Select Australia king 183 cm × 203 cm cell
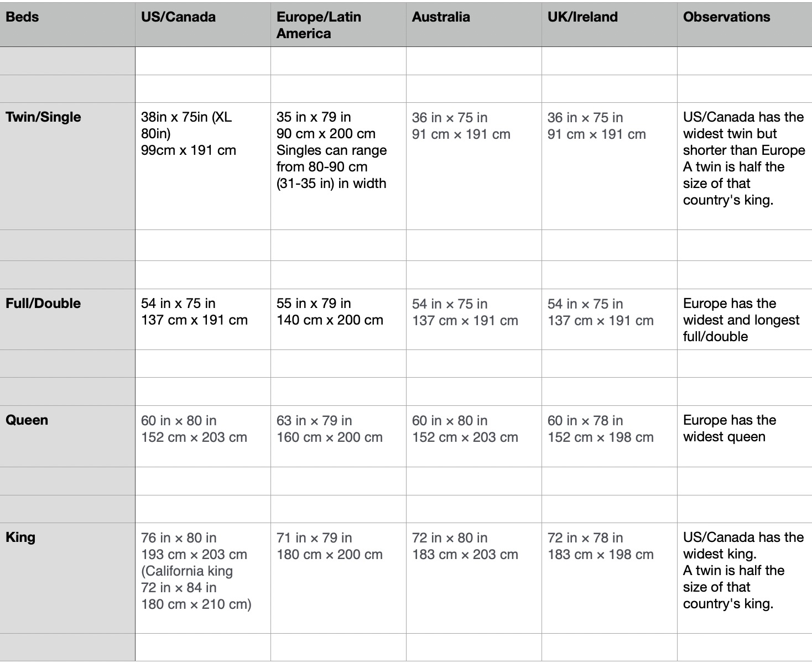812x663 pixels. click(x=473, y=578)
